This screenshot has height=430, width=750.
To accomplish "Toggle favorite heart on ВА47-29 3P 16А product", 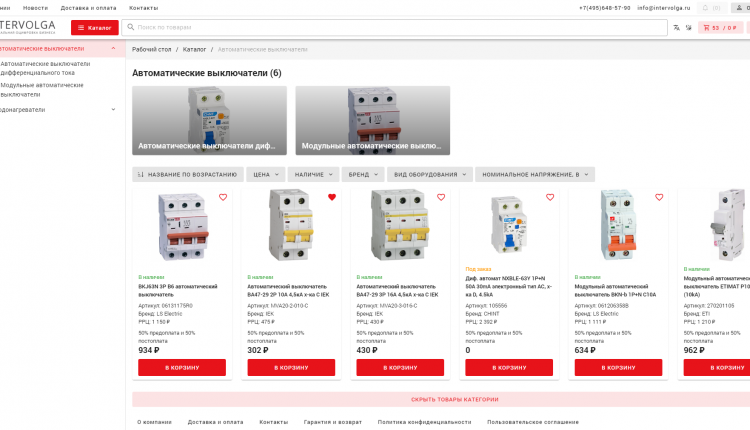I will pyautogui.click(x=441, y=197).
